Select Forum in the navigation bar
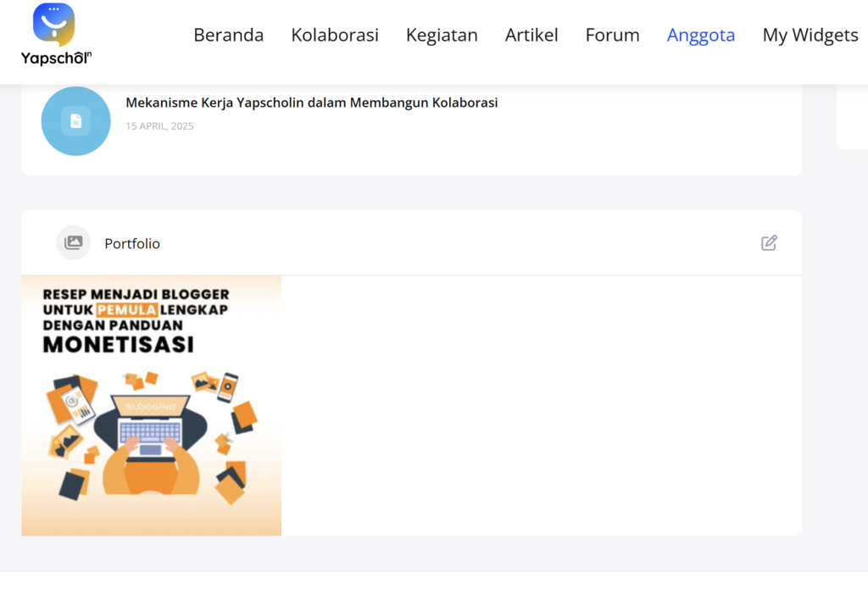The image size is (868, 589). (612, 35)
